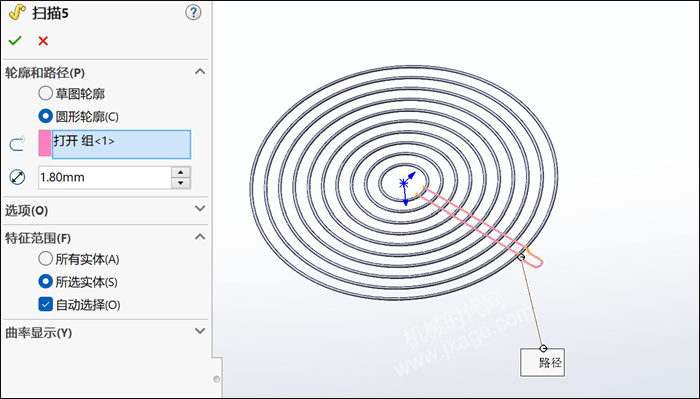The image size is (700, 399).
Task: Click the 1.80mm diameter input field
Action: pyautogui.click(x=105, y=177)
